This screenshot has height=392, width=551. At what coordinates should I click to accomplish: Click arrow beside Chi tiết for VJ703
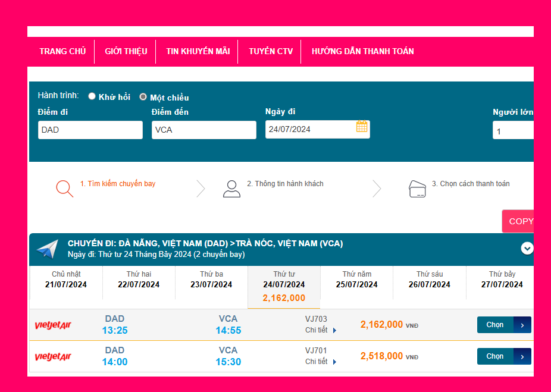[335, 331]
